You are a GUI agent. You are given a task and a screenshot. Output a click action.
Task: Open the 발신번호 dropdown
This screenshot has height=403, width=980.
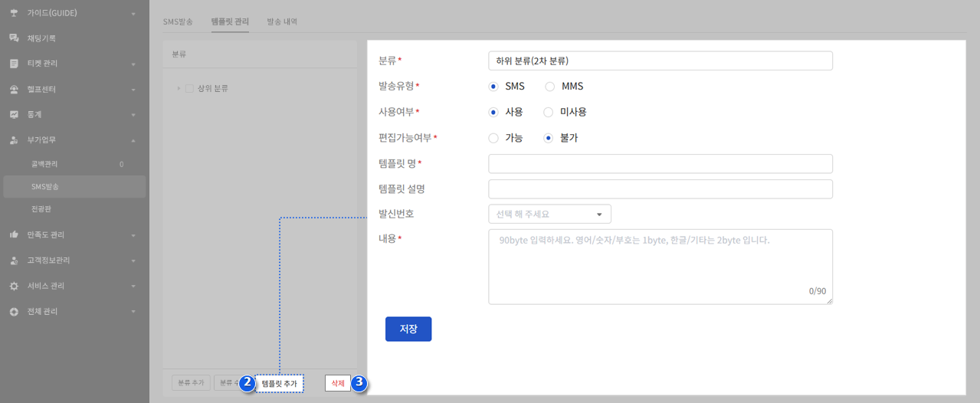tap(549, 214)
